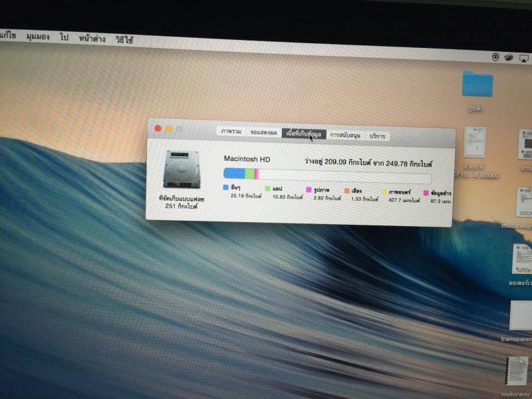
Task: Open the transparent file on desktop
Action: [521, 315]
